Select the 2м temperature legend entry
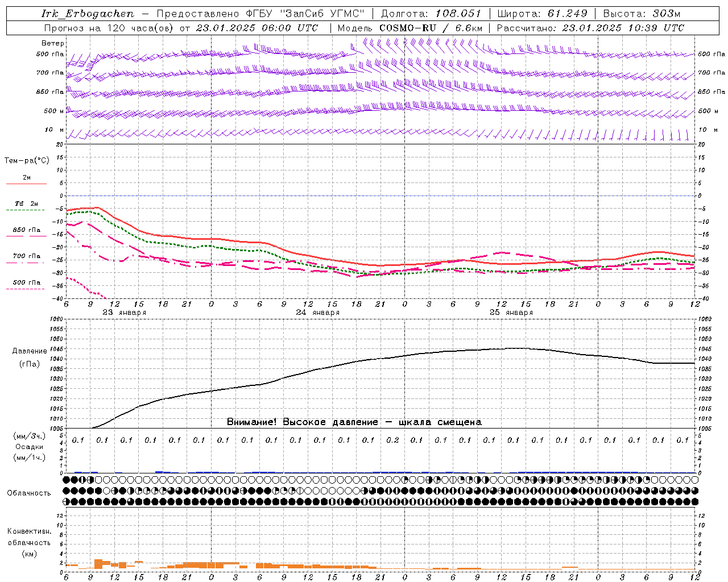Screen dimensions: 728x582 coord(27,180)
